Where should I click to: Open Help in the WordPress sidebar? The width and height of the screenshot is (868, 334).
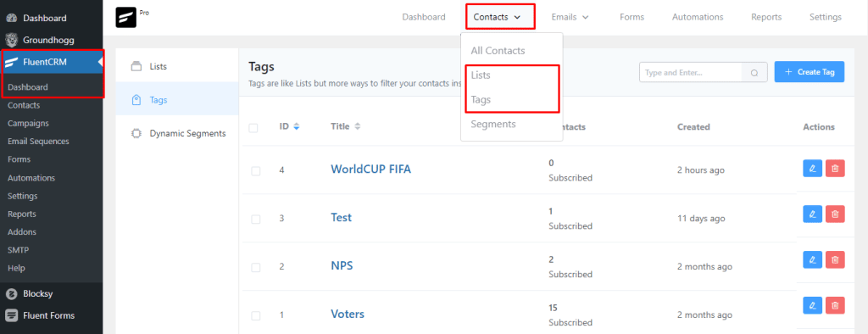pyautogui.click(x=16, y=268)
